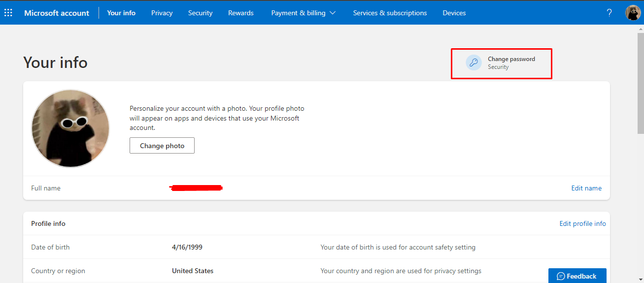The image size is (644, 283).
Task: Click the help question mark icon
Action: click(x=610, y=13)
